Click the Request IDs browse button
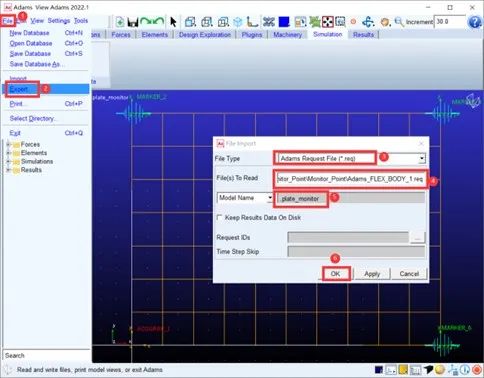 coord(418,237)
